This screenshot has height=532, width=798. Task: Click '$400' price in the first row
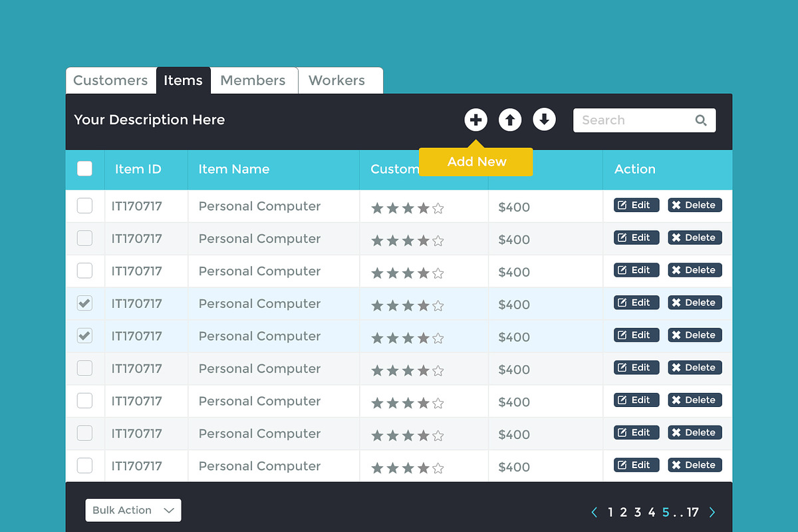coord(514,207)
